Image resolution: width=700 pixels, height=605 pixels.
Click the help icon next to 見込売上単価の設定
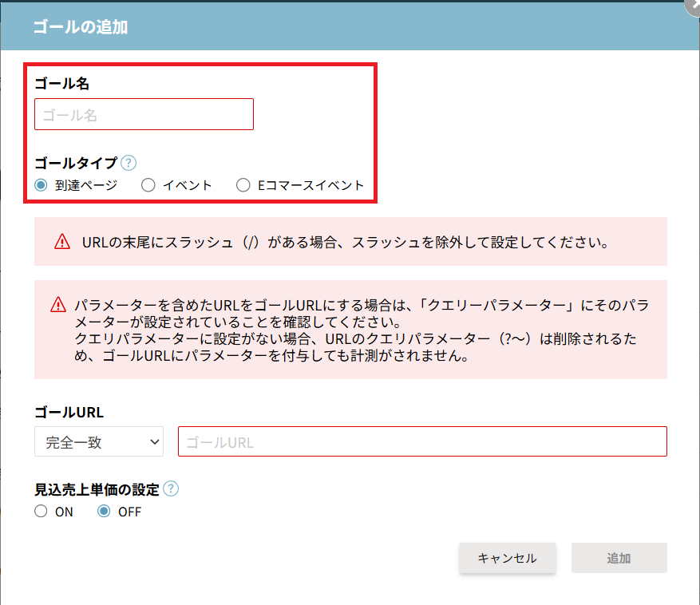[171, 489]
